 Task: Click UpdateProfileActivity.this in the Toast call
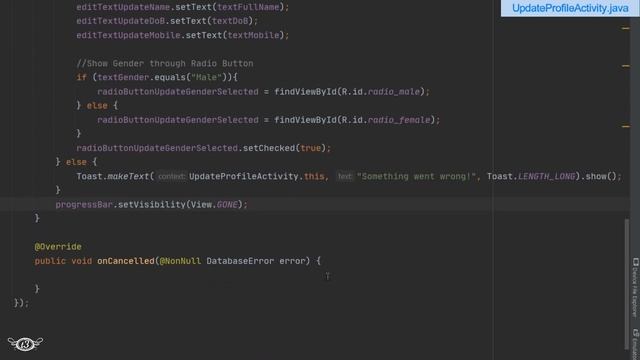coord(256,176)
